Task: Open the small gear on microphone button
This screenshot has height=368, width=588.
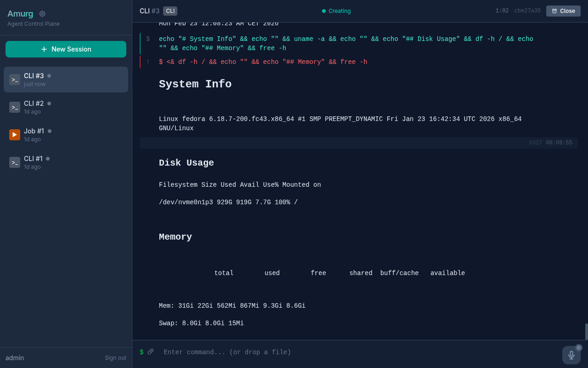Action: pyautogui.click(x=579, y=348)
